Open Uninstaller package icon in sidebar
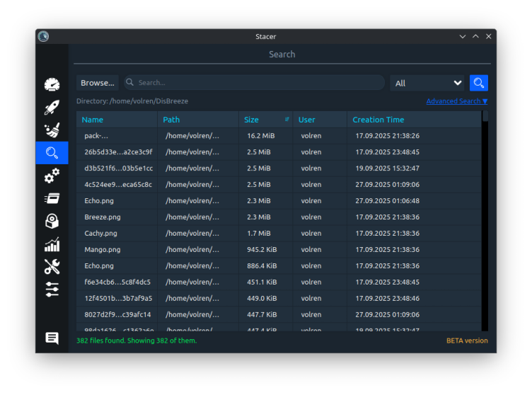Viewport: 532px width, 395px height. [52, 222]
